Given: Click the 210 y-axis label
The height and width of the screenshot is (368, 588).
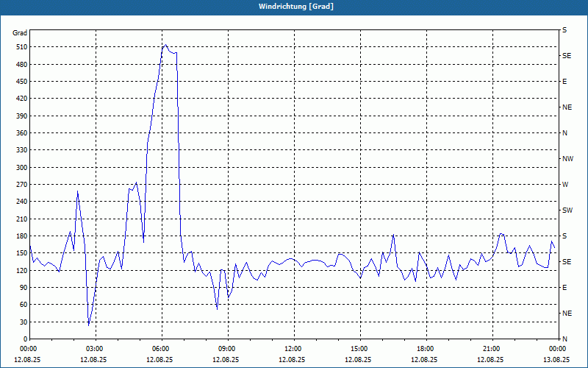Looking at the screenshot, I should coord(22,219).
